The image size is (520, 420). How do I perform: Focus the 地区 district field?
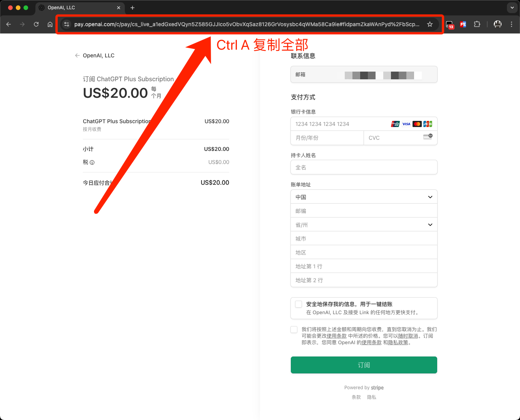point(364,252)
